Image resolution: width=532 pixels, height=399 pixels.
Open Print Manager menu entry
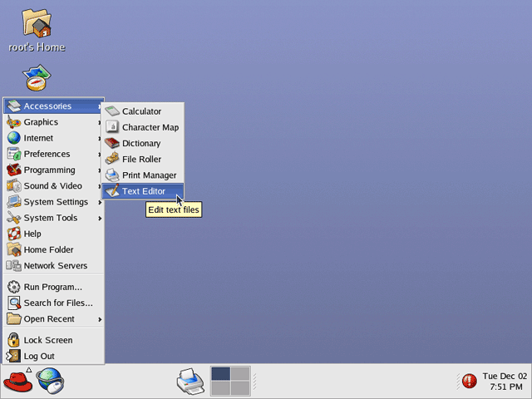143,175
